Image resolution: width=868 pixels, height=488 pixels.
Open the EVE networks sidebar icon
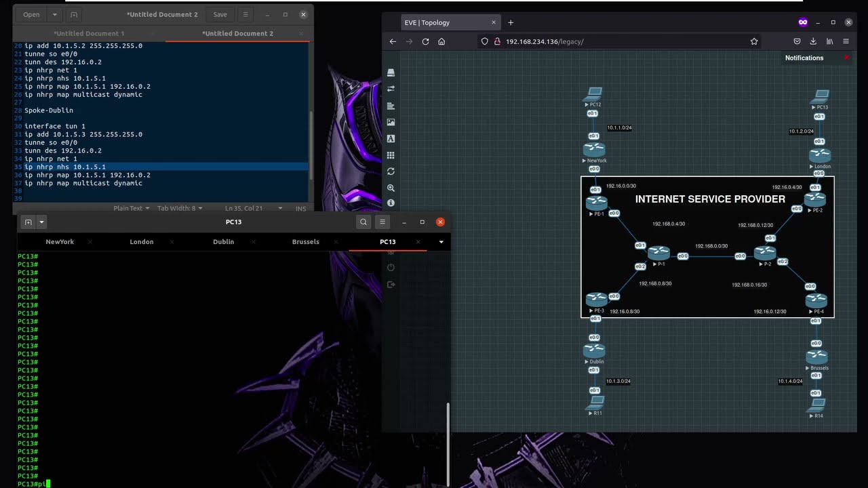click(x=391, y=89)
